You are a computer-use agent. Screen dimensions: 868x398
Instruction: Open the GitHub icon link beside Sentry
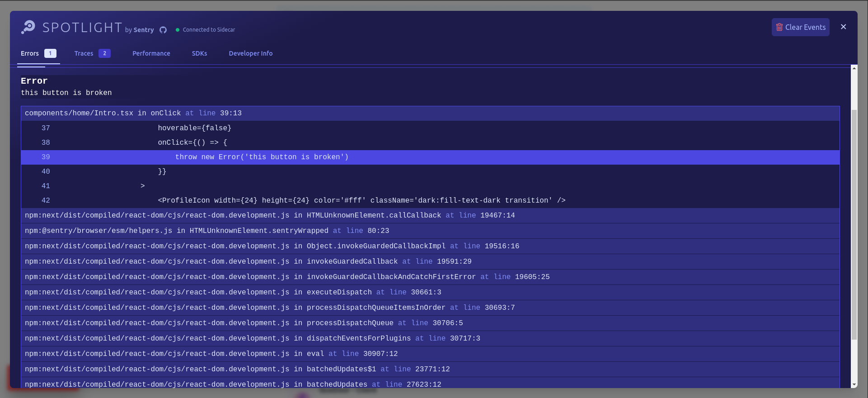pos(163,30)
